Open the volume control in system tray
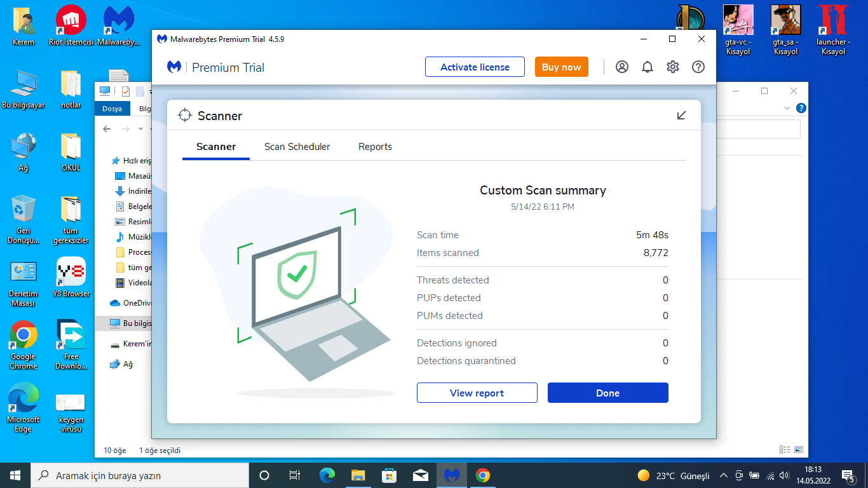Screen dimensions: 868x488 [x=785, y=475]
